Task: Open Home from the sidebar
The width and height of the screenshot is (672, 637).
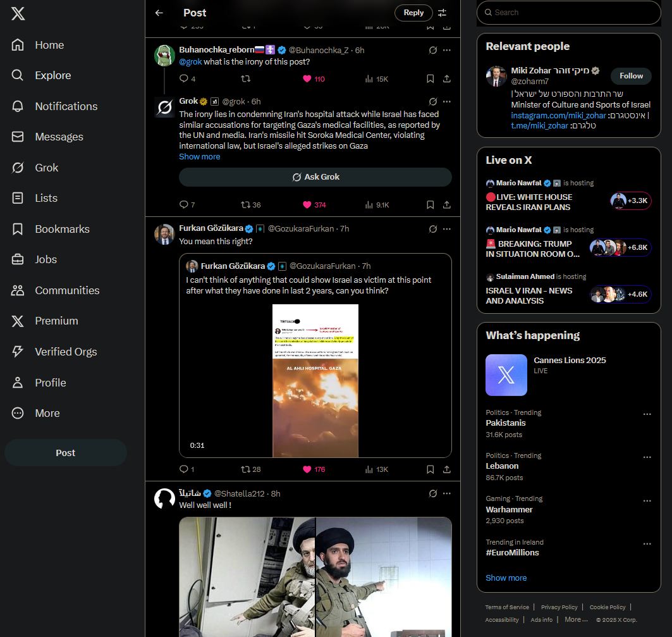Action: pyautogui.click(x=38, y=45)
